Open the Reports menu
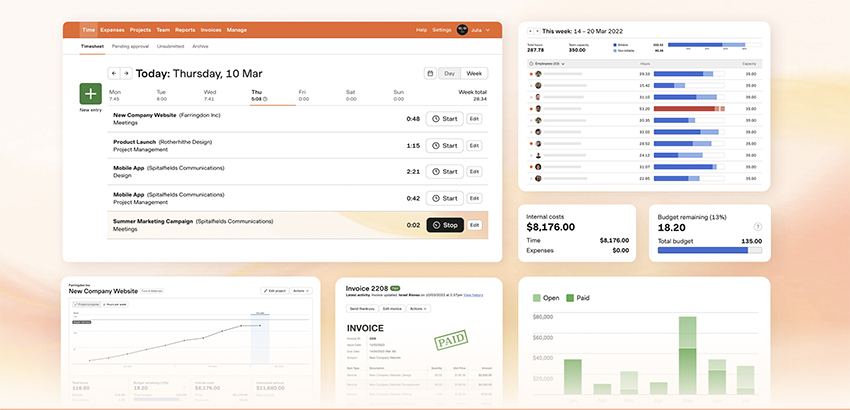This screenshot has height=410, width=850. [x=185, y=30]
